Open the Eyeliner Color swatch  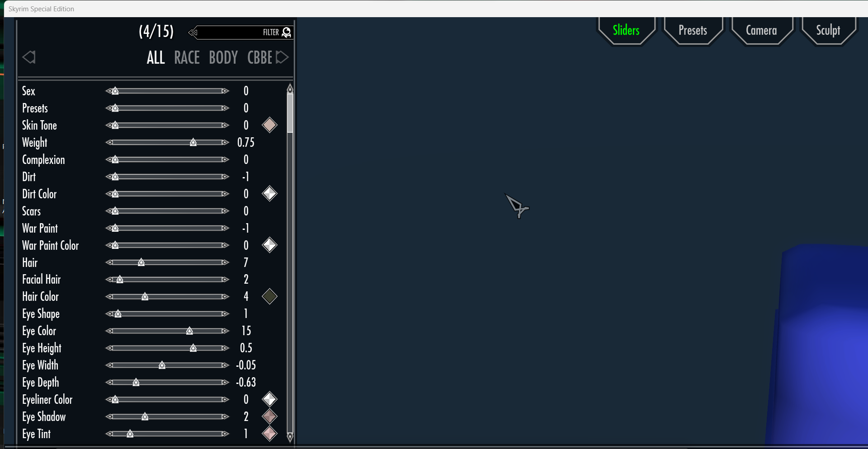coord(269,399)
